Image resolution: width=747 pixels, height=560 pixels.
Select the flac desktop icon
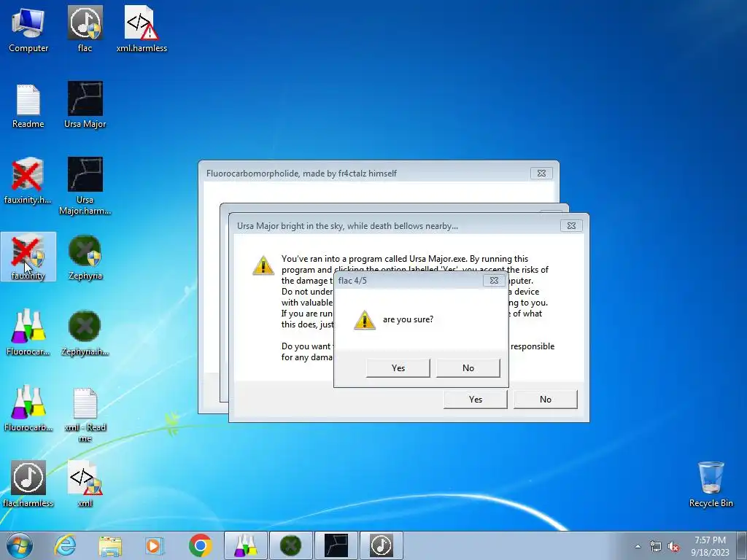pyautogui.click(x=85, y=29)
